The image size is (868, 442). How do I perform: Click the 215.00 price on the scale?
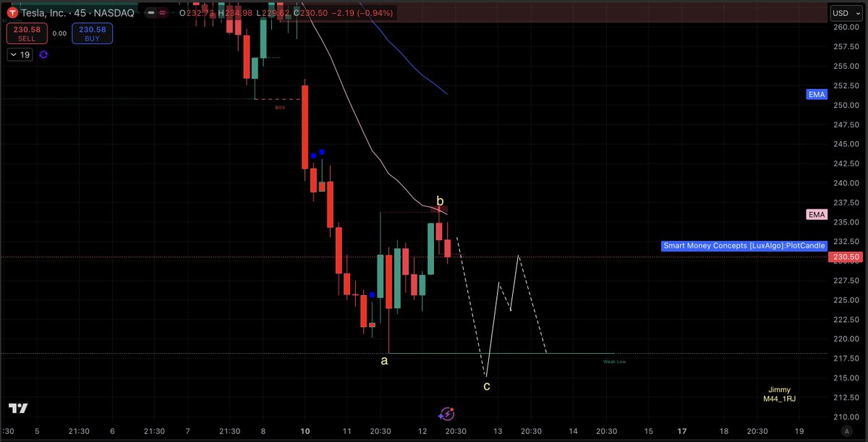click(x=845, y=378)
